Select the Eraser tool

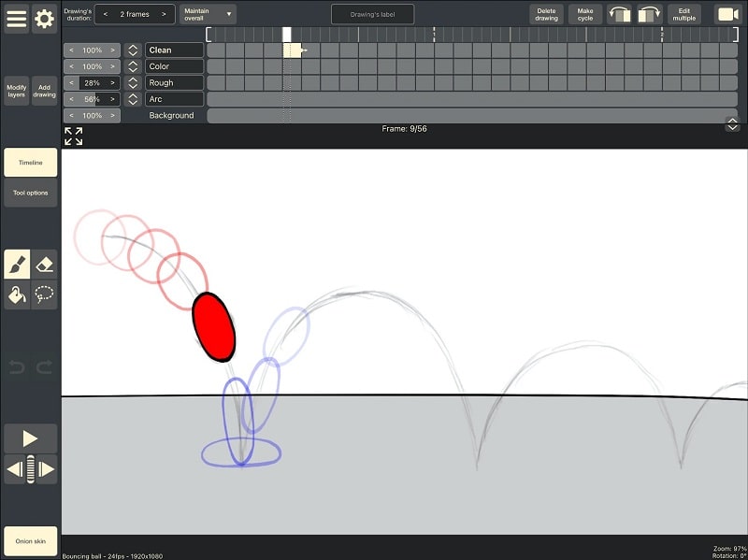(x=44, y=265)
